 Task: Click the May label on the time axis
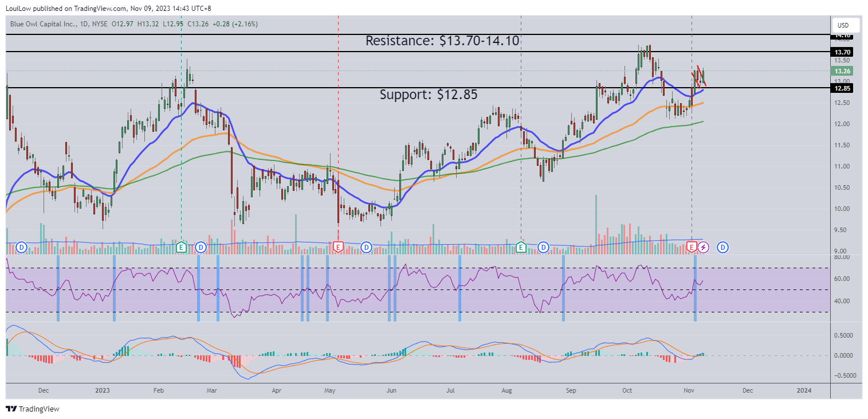click(330, 390)
